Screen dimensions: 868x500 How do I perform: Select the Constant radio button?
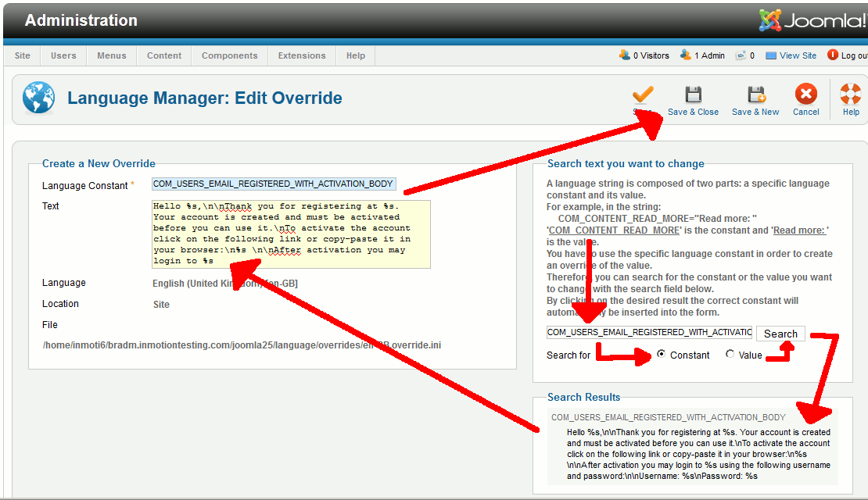(x=661, y=354)
